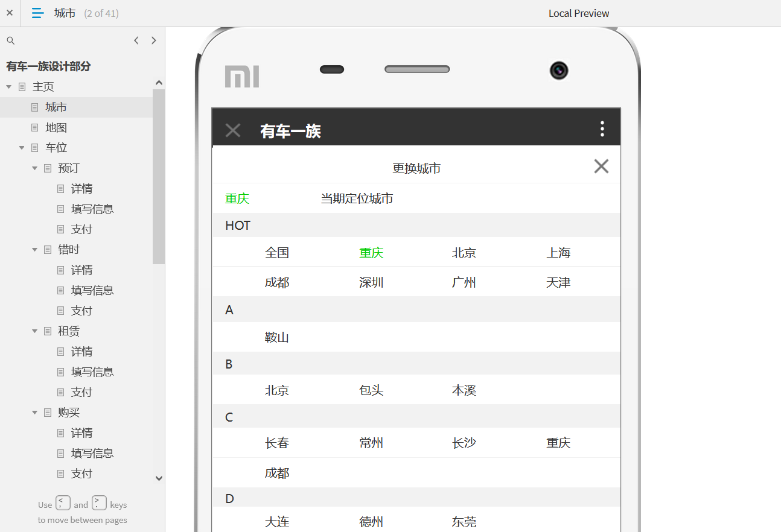The width and height of the screenshot is (781, 532).
Task: Open 支付 page under 租赁
Action: 82,392
